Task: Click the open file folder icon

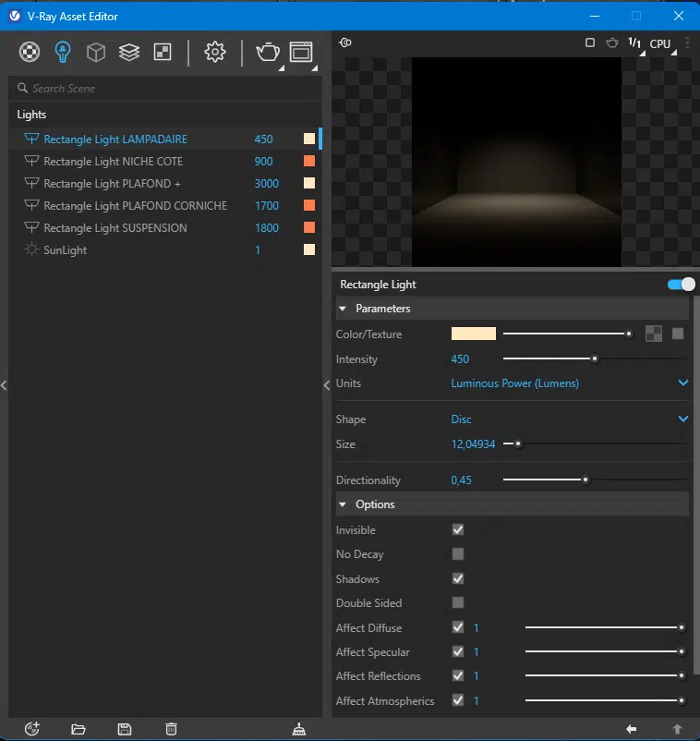Action: [x=78, y=729]
